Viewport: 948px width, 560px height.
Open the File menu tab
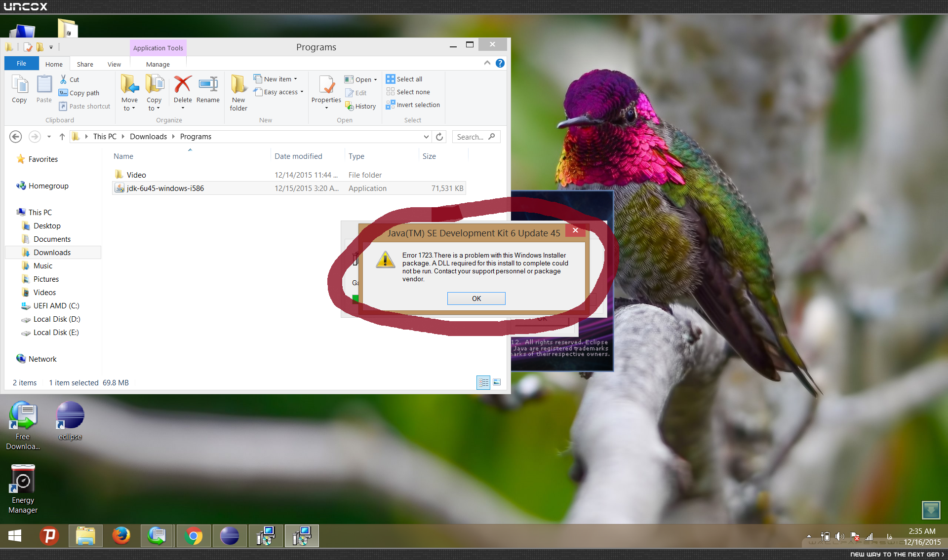pos(21,64)
